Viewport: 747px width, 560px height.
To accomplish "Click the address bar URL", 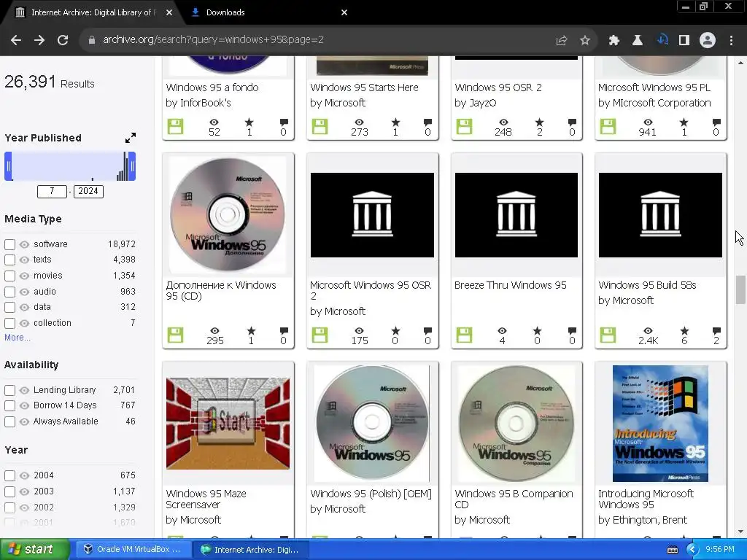I will pos(214,40).
